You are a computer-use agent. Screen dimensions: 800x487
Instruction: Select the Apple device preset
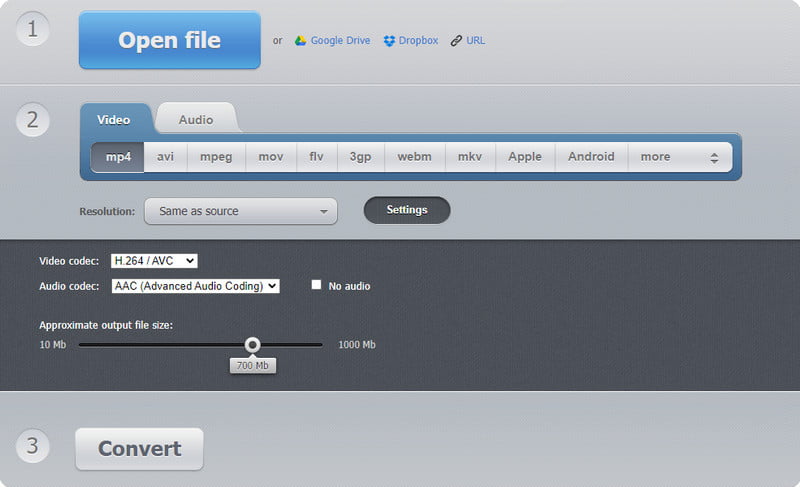[525, 157]
